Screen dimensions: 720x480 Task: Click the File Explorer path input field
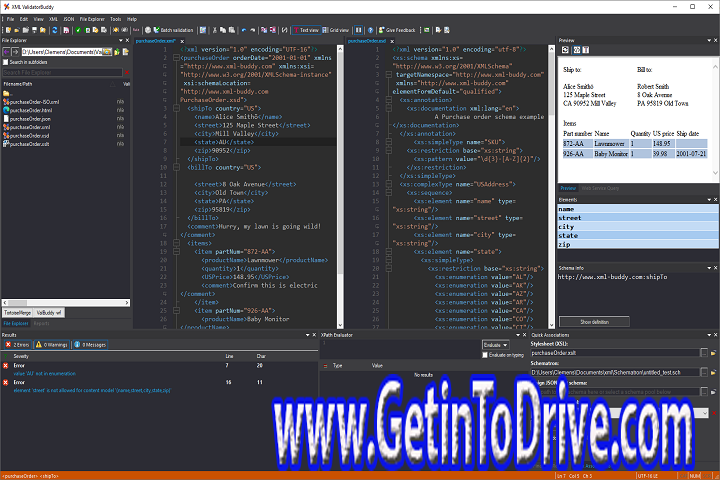point(62,52)
